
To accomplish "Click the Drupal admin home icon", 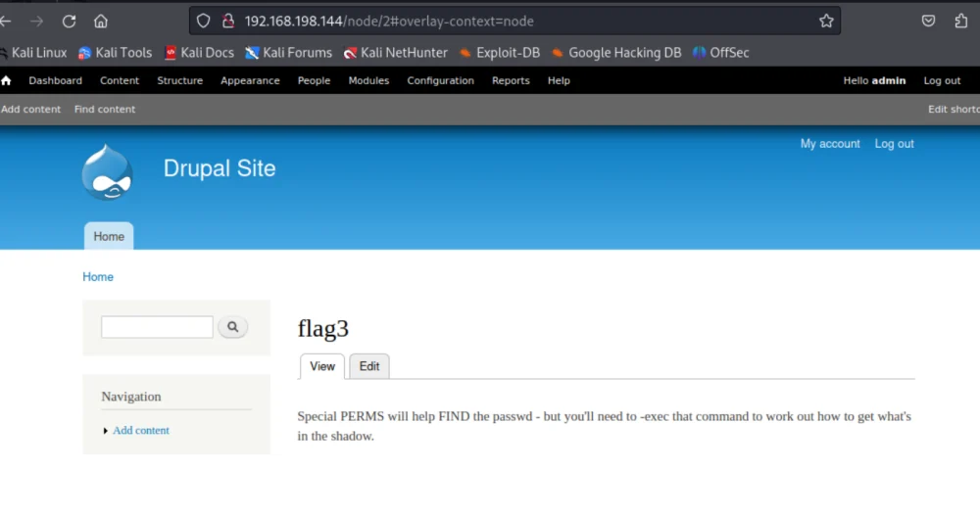I will pyautogui.click(x=6, y=80).
